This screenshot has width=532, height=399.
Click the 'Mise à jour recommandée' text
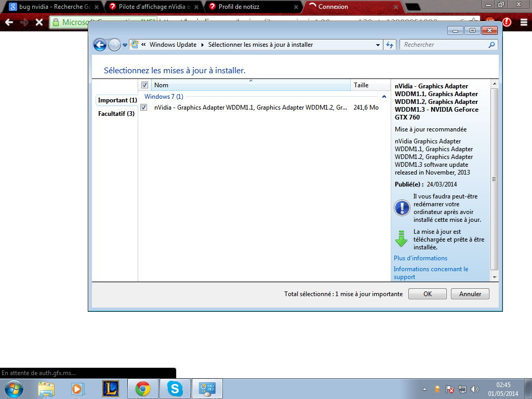pos(431,129)
